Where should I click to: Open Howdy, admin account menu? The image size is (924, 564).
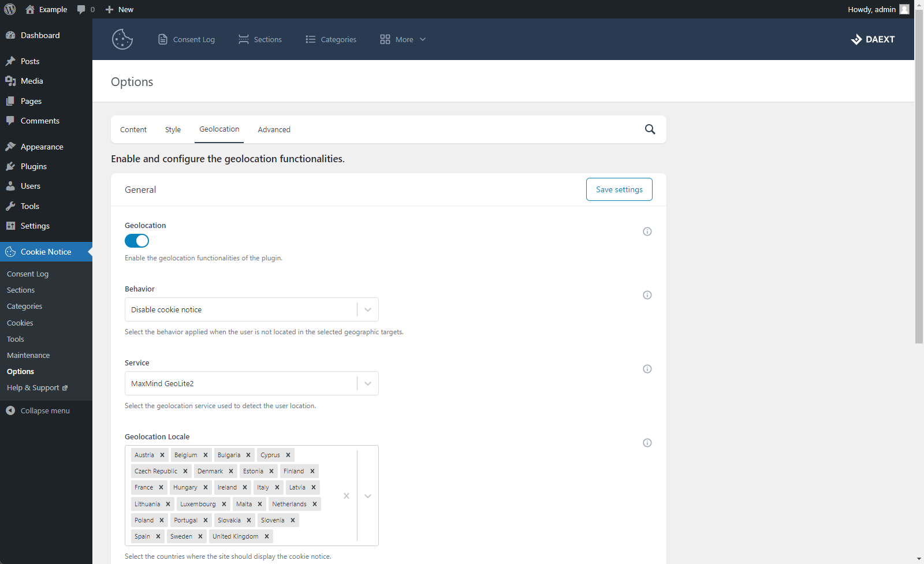tap(878, 9)
